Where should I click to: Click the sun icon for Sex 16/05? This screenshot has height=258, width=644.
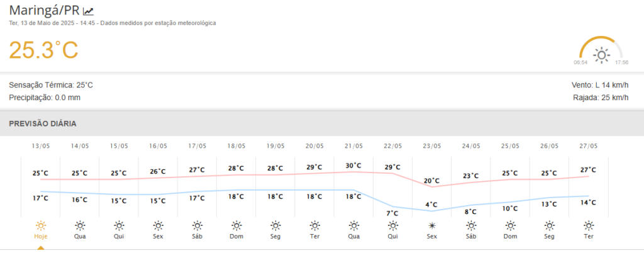point(158,225)
